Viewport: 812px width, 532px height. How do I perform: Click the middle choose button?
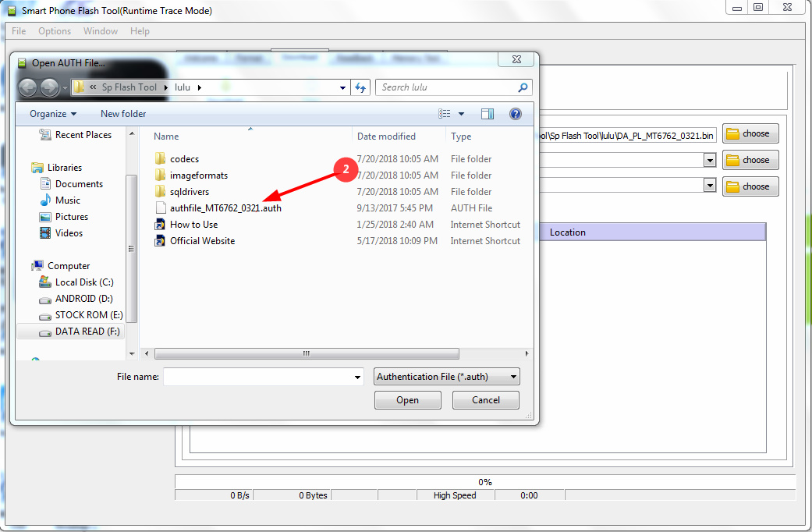coord(750,160)
